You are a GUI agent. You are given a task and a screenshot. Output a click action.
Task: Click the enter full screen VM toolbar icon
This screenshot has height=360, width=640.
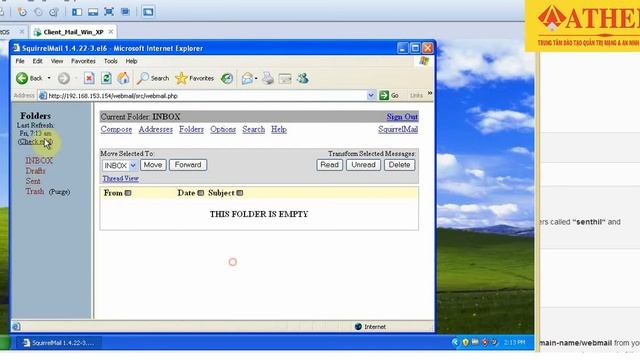[x=109, y=12]
